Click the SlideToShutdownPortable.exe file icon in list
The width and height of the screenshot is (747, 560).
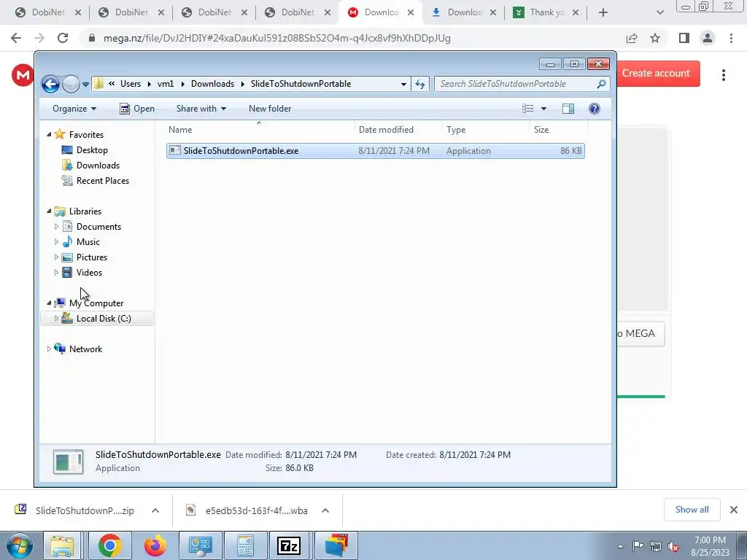(x=175, y=150)
